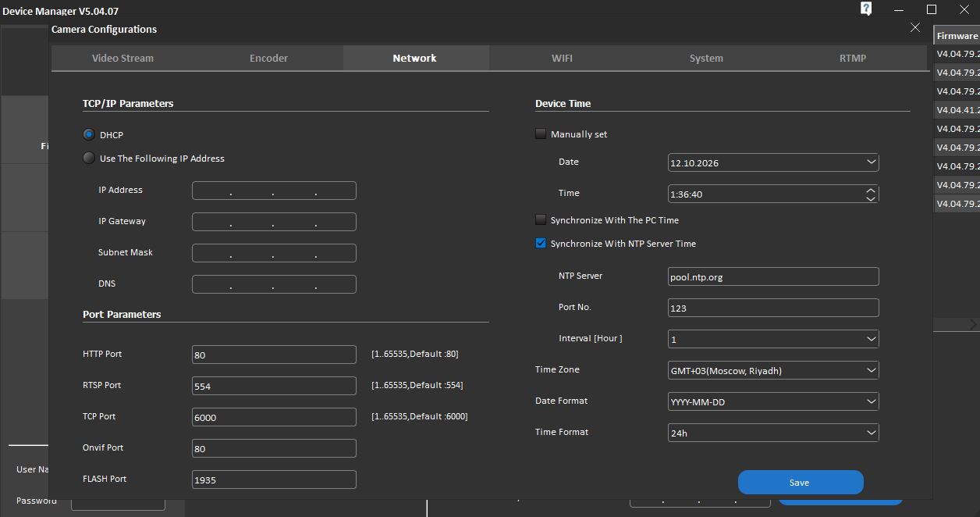980x517 pixels.
Task: Maximize the Device Manager window
Action: pos(931,9)
